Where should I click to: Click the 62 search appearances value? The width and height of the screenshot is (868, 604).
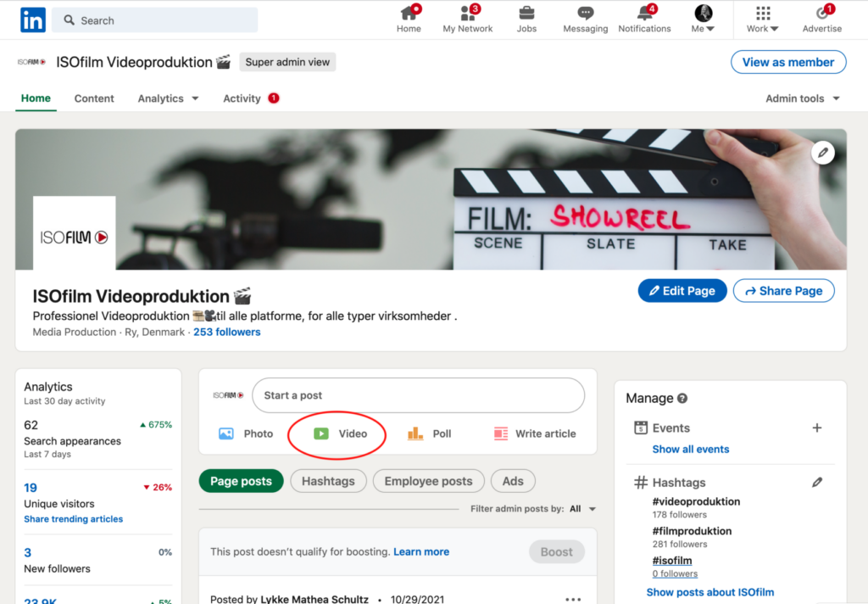point(31,425)
